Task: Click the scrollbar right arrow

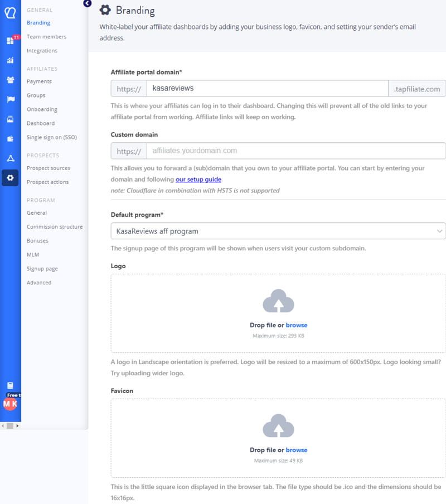Action: 17,426
